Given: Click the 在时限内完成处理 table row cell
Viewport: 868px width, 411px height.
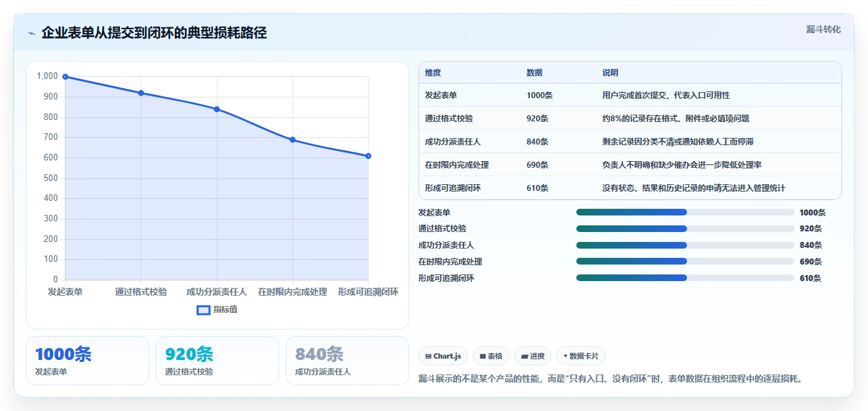Looking at the screenshot, I should (x=457, y=165).
